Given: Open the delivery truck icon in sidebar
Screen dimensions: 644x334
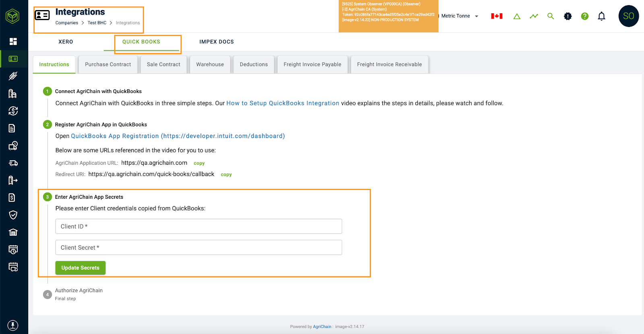Looking at the screenshot, I should point(13,163).
